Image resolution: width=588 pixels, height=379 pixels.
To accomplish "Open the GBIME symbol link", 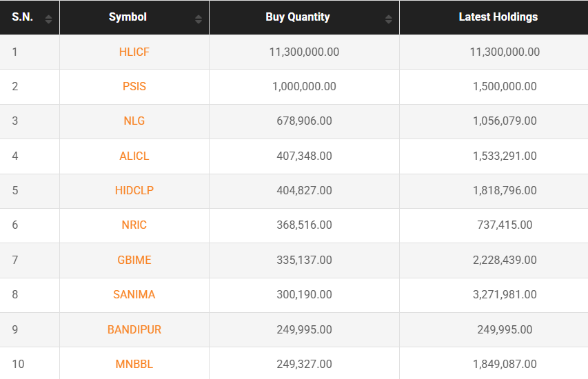I will [134, 260].
